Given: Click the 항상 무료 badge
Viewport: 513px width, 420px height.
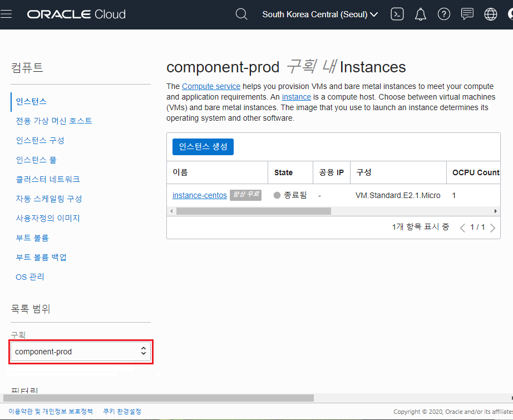Looking at the screenshot, I should pyautogui.click(x=246, y=195).
